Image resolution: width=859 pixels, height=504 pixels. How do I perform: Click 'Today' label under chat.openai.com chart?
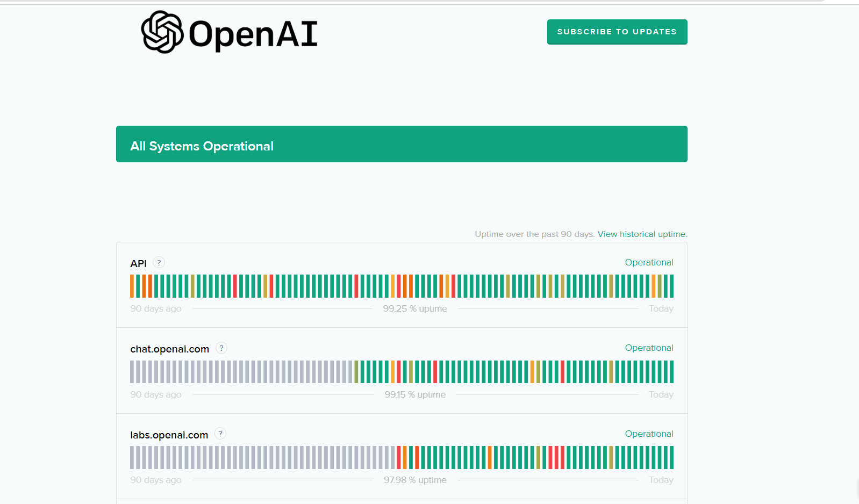coord(661,394)
